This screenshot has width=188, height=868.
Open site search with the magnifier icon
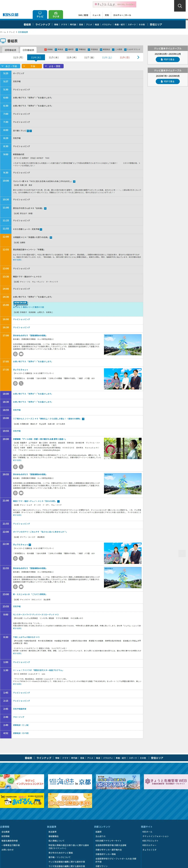click(x=180, y=6)
